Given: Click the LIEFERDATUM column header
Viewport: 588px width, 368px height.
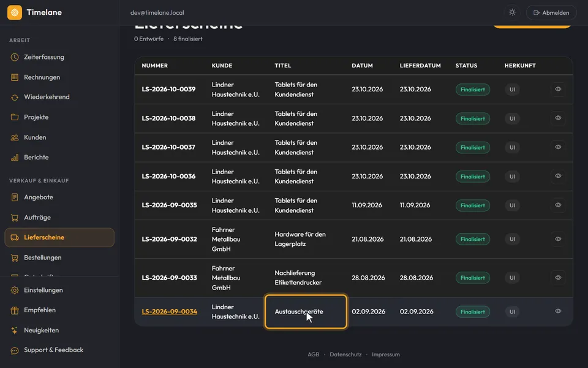Looking at the screenshot, I should point(420,66).
